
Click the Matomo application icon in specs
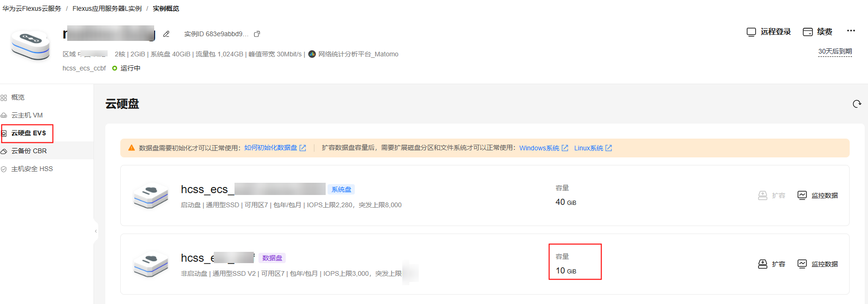click(312, 54)
